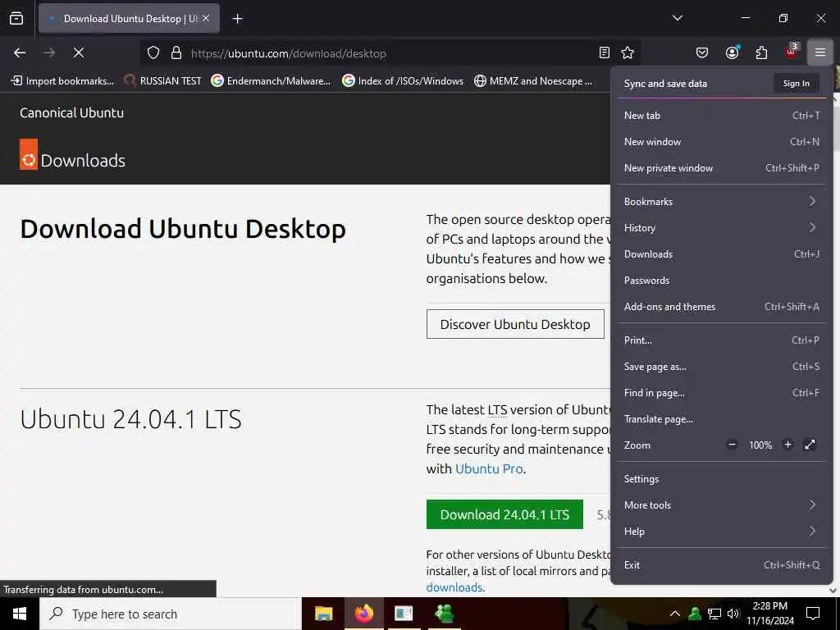Reset zoom by clicking 100%
Viewport: 840px width, 630px height.
pos(760,445)
